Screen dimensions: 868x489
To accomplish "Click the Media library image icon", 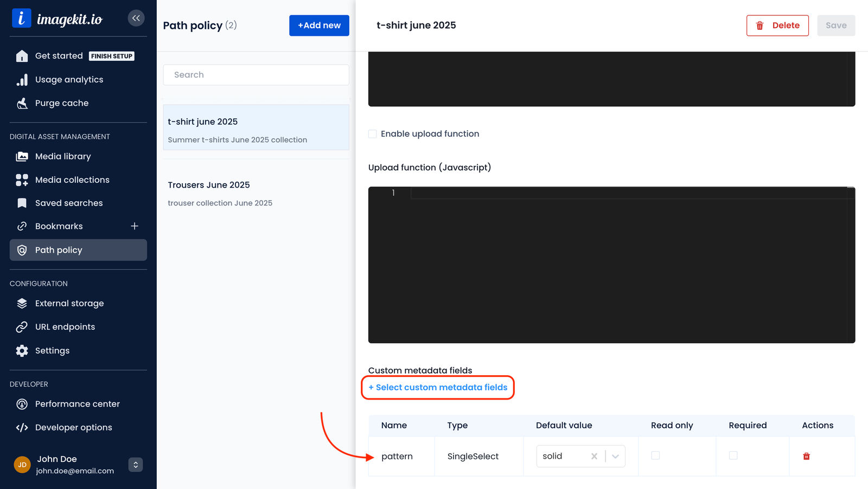I will tap(22, 156).
